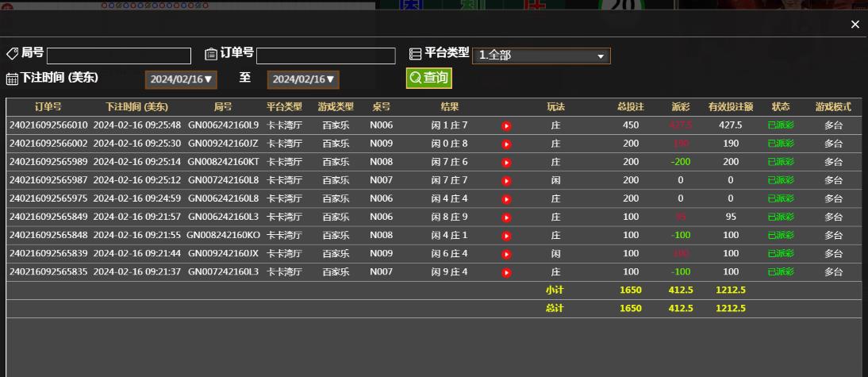
Task: Click the 下注时间 (美东) column header
Action: pyautogui.click(x=136, y=107)
